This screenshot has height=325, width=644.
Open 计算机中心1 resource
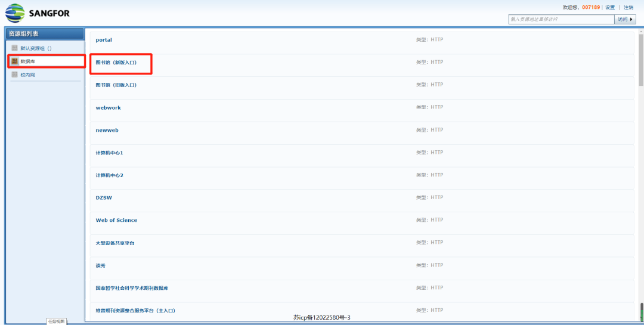tap(109, 153)
